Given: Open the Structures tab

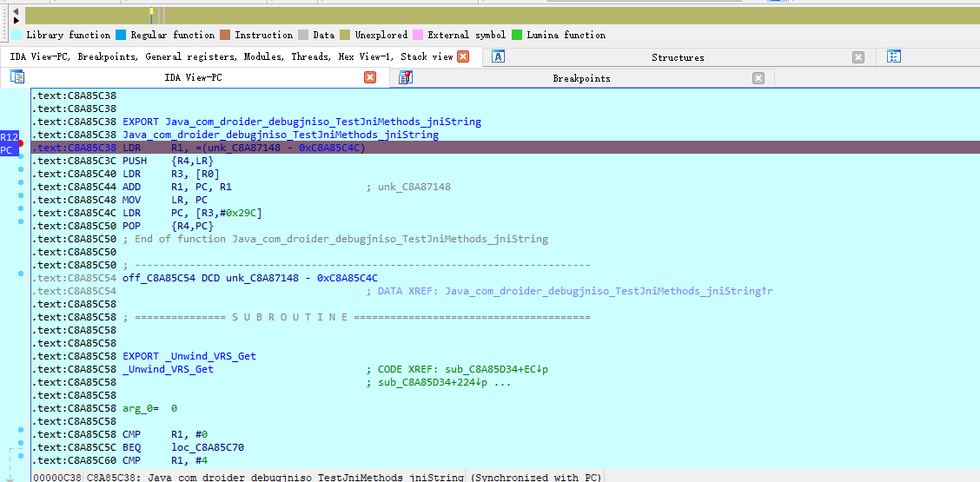Looking at the screenshot, I should 678,57.
